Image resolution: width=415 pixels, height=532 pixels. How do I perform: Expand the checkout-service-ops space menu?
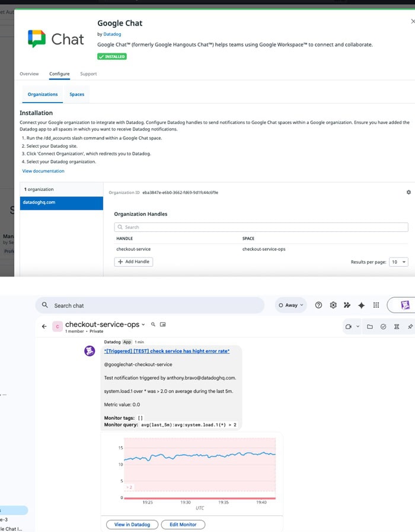[x=143, y=324]
